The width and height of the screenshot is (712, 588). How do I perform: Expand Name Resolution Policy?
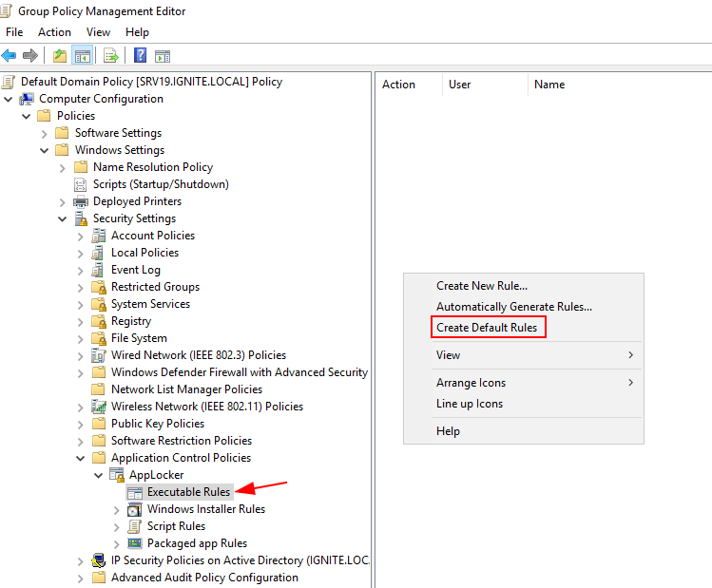click(62, 168)
